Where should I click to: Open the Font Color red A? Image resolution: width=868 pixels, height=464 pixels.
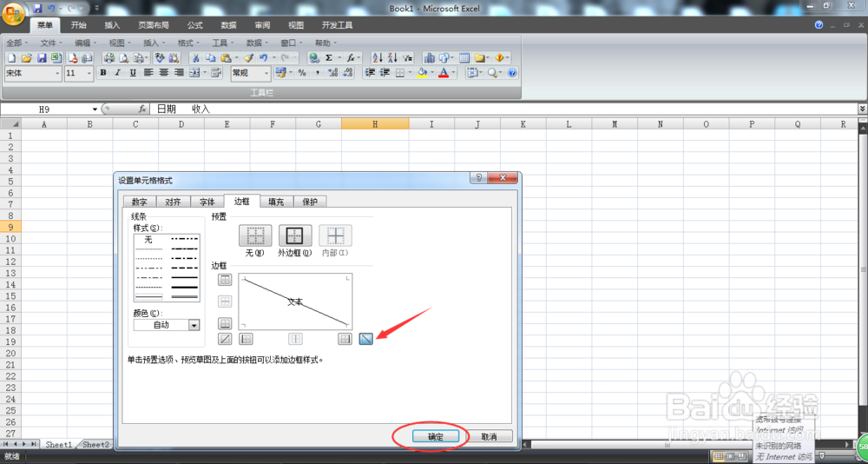click(x=444, y=73)
